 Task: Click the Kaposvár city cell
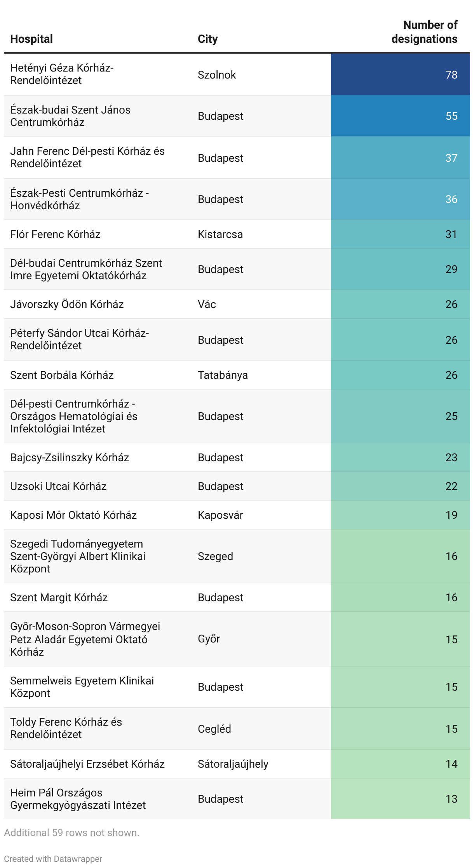(220, 515)
